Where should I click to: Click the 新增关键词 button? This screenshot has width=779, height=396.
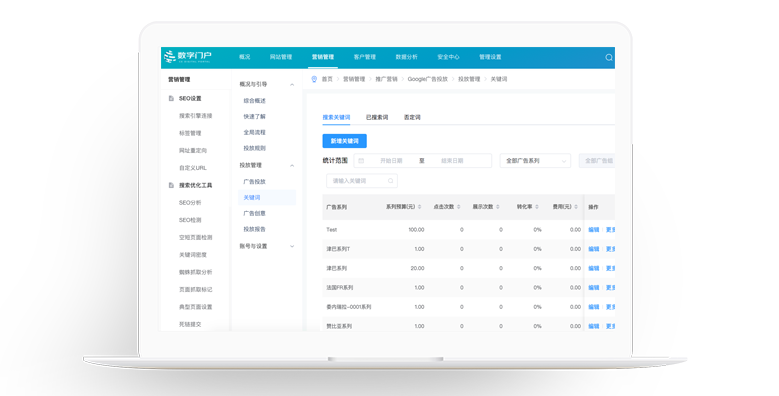[345, 141]
